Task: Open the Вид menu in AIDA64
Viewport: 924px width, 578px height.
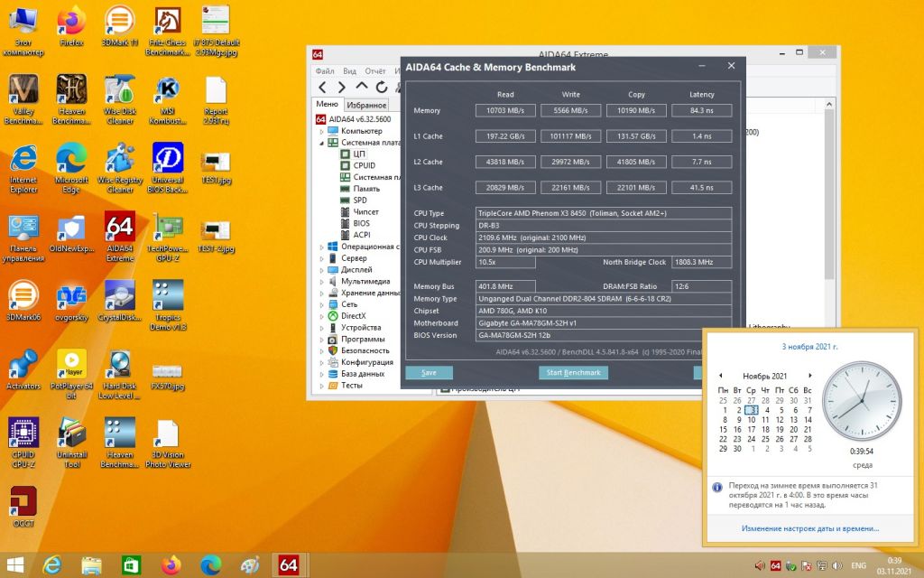Action: [349, 70]
